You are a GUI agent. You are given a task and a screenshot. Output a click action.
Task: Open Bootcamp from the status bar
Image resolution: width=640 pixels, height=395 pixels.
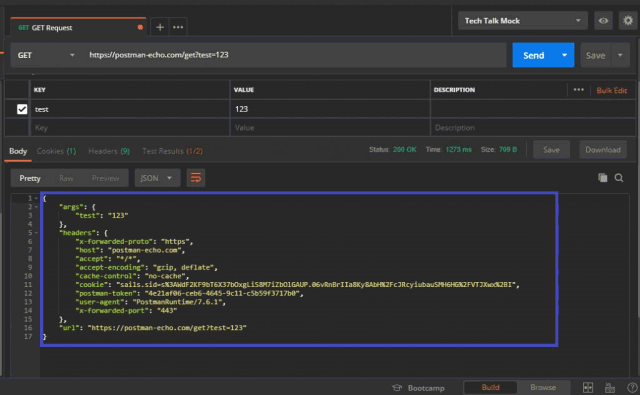coord(419,388)
